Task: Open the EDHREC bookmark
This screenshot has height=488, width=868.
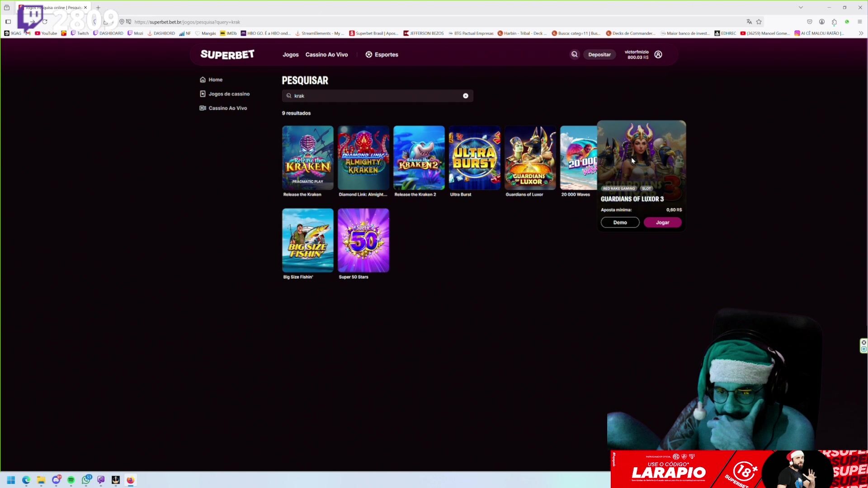Action: pyautogui.click(x=725, y=33)
